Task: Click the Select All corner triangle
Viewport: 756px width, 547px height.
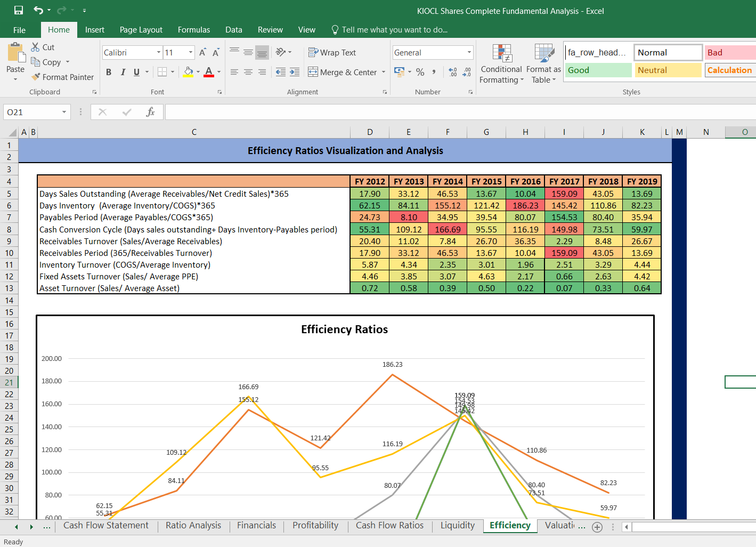Action: point(13,132)
